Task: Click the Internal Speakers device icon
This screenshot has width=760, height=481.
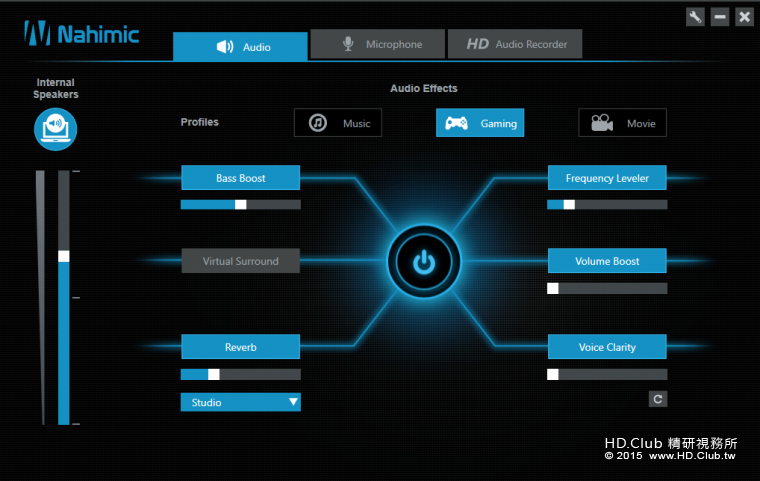Action: tap(55, 129)
